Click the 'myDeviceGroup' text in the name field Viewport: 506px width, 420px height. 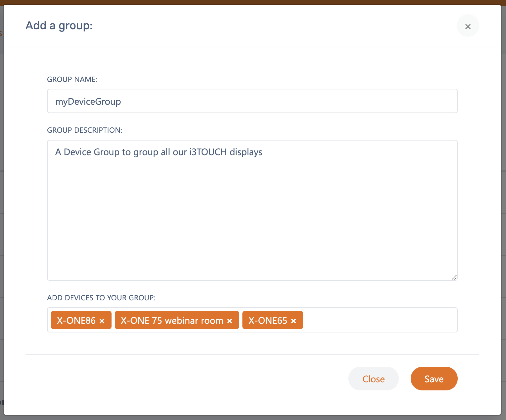click(88, 102)
